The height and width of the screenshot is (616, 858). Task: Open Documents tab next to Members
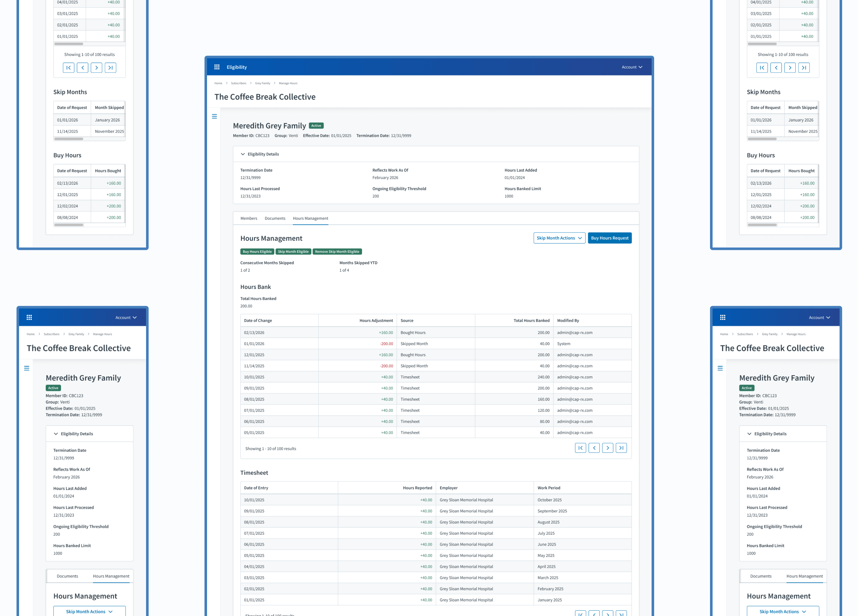point(275,218)
